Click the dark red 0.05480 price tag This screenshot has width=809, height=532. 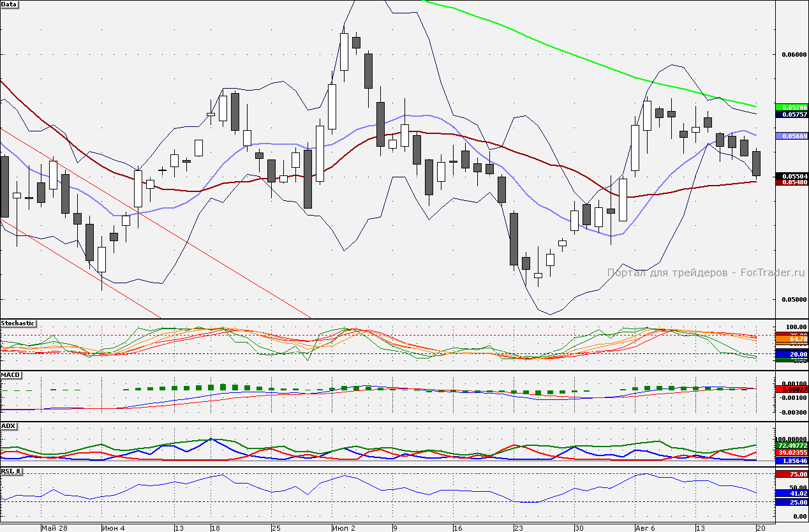click(x=792, y=182)
